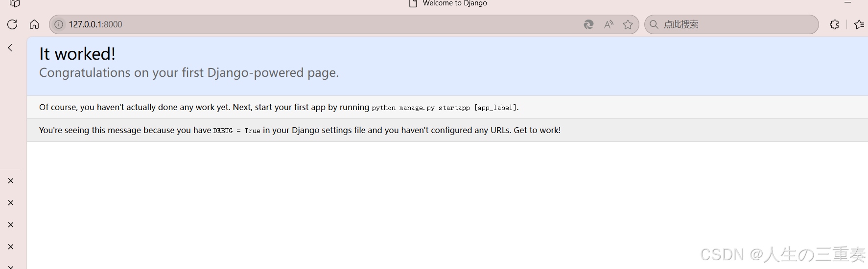The width and height of the screenshot is (868, 269).
Task: Close the first X item in sidebar
Action: tap(11, 181)
